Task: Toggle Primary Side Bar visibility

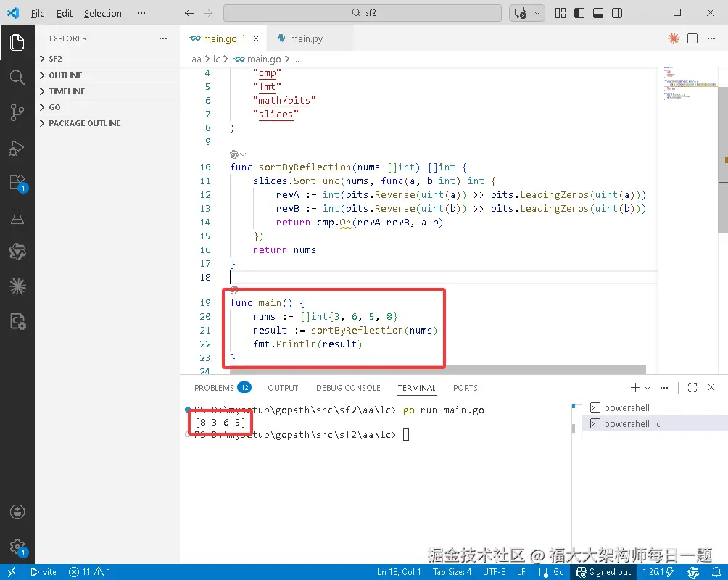Action: tap(579, 13)
